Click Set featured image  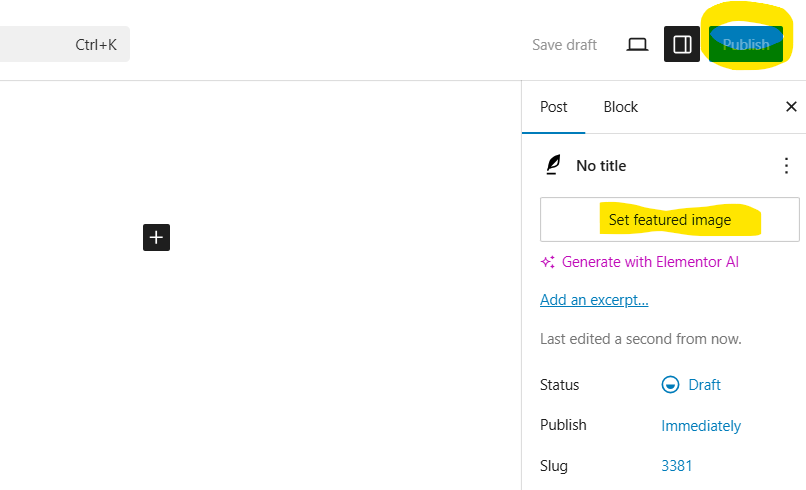coord(670,220)
